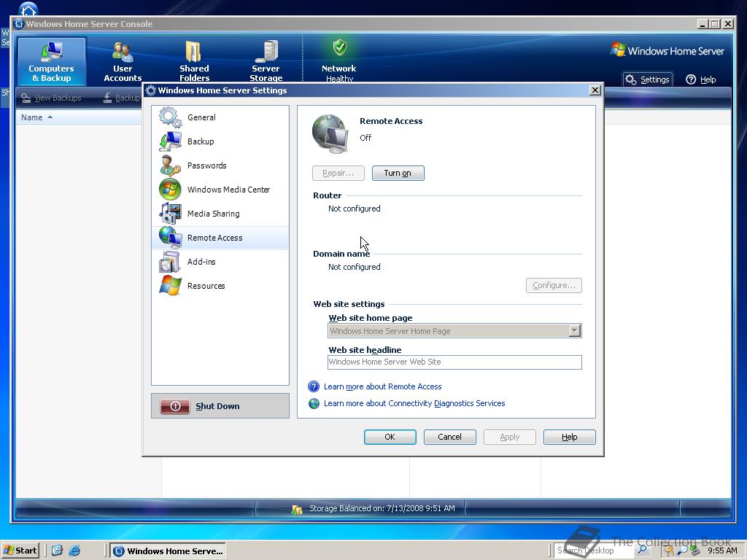The height and width of the screenshot is (560, 747).
Task: Click the storage balanced status icon
Action: click(x=297, y=510)
